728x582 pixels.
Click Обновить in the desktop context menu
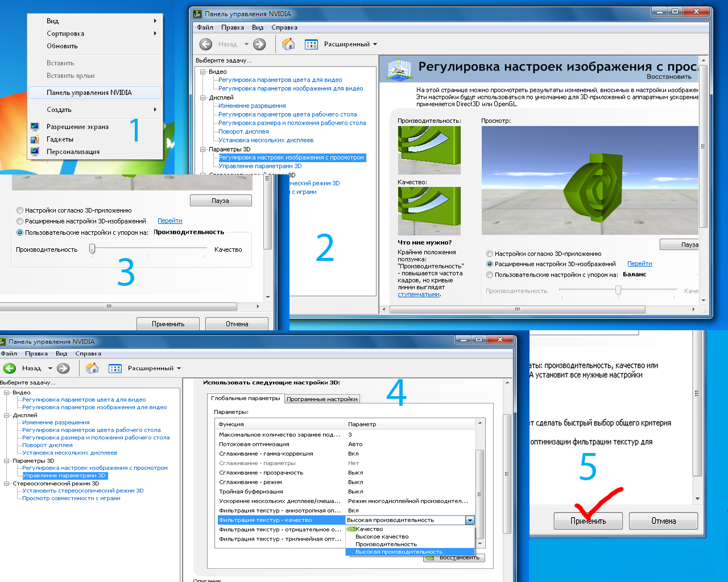pyautogui.click(x=95, y=46)
